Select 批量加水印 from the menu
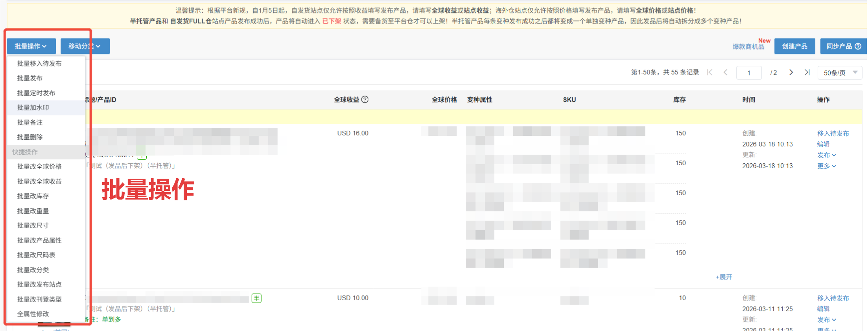The image size is (868, 331). (x=33, y=108)
